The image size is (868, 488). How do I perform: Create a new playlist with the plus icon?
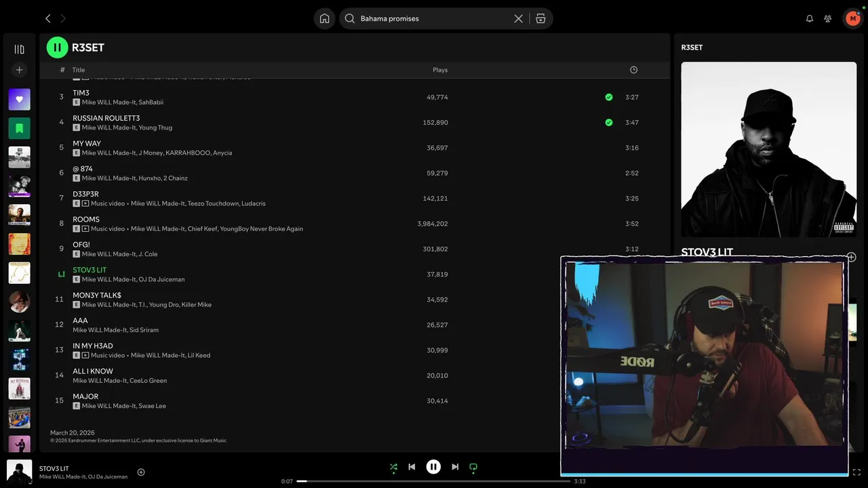[x=19, y=70]
